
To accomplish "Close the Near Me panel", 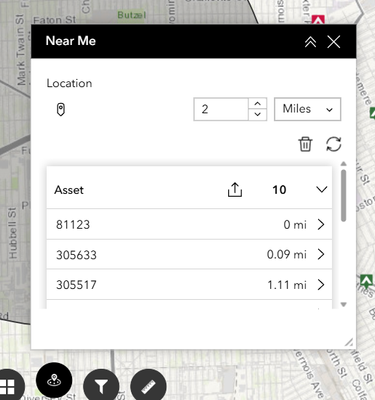I will point(334,42).
